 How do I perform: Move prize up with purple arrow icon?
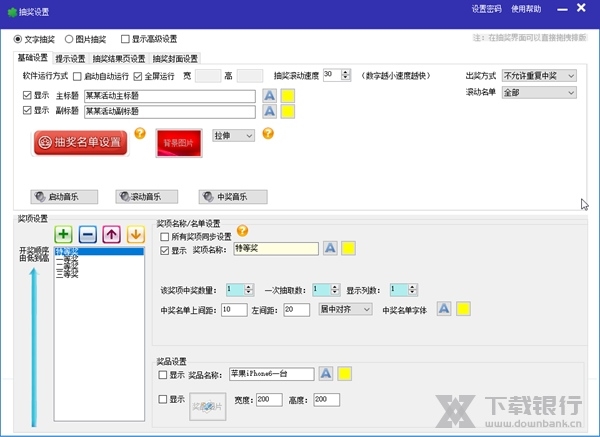tap(112, 234)
